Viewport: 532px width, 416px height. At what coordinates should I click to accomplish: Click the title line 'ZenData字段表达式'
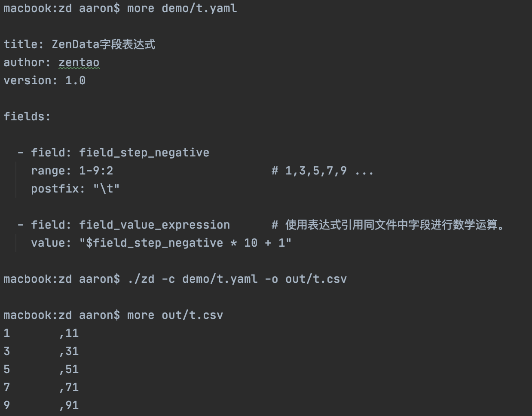pyautogui.click(x=103, y=44)
